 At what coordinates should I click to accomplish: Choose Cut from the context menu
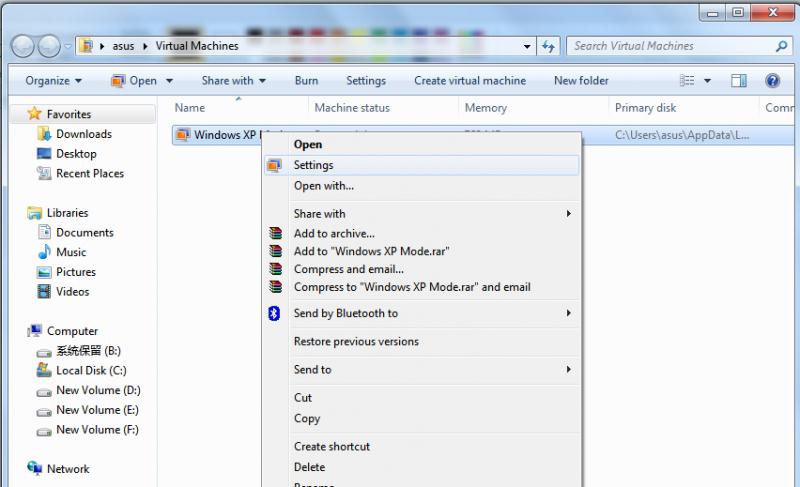click(x=421, y=398)
